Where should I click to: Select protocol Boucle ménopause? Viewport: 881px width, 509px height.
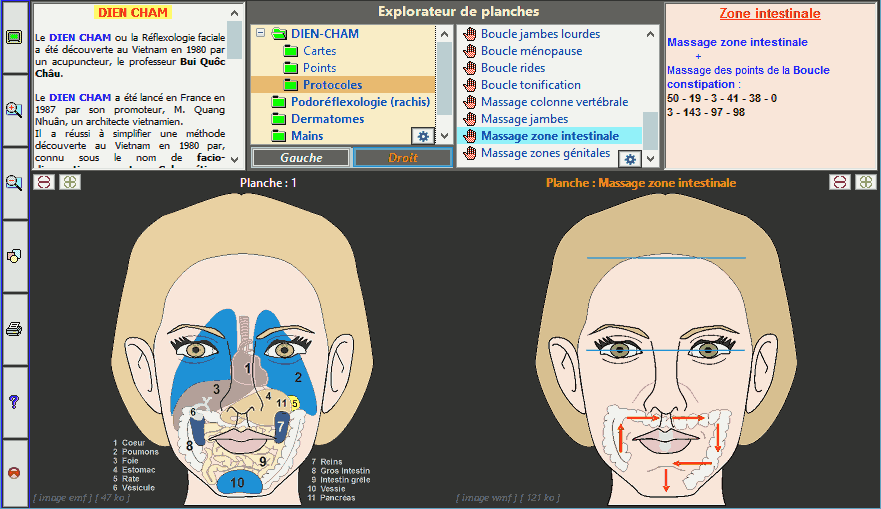pyautogui.click(x=531, y=51)
